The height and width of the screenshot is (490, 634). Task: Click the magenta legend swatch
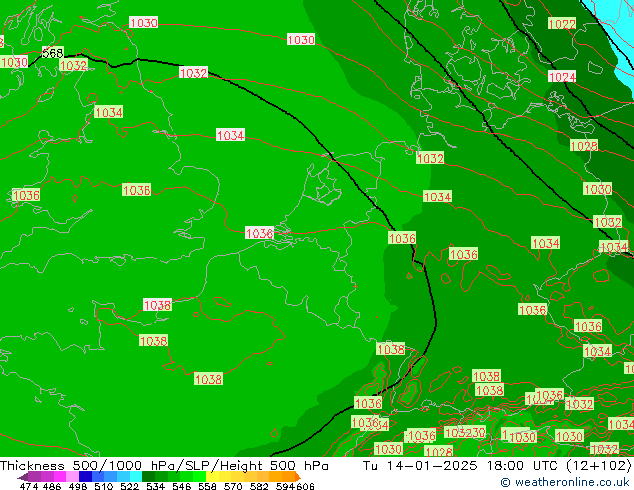59,476
